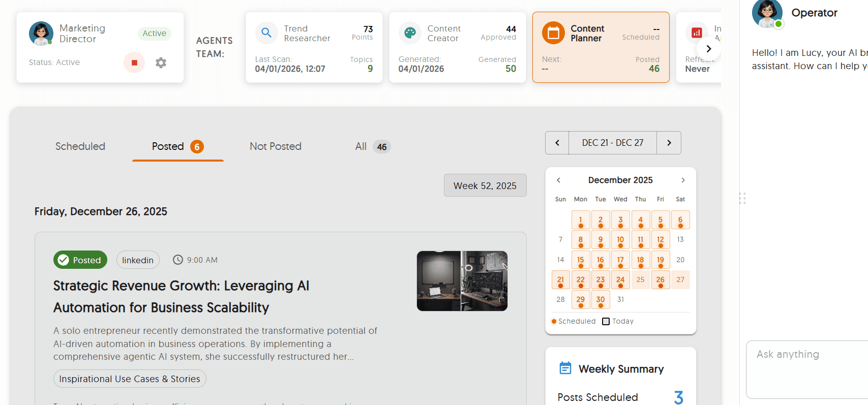Screen dimensions: 868x405
Task: Open the Trend Researcher agent card
Action: [314, 47]
